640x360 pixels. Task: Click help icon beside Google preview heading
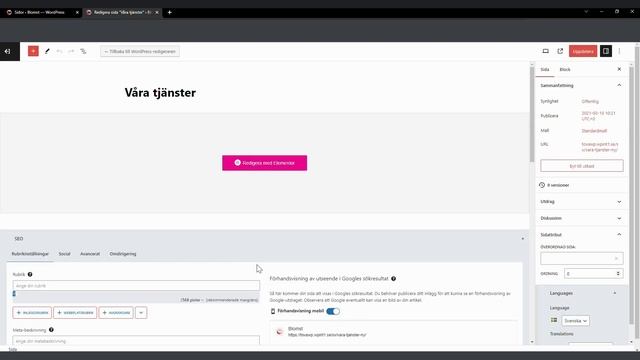tap(393, 278)
